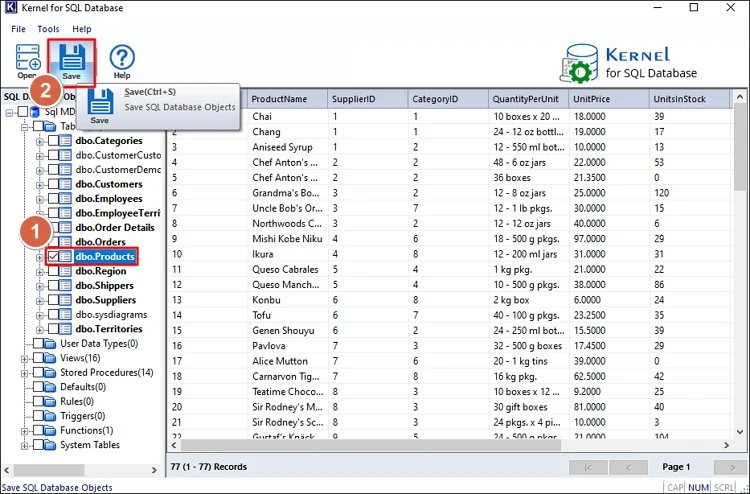Click the User Data Types(0) folder icon
Viewport: 750px width, 494px height.
pos(50,343)
